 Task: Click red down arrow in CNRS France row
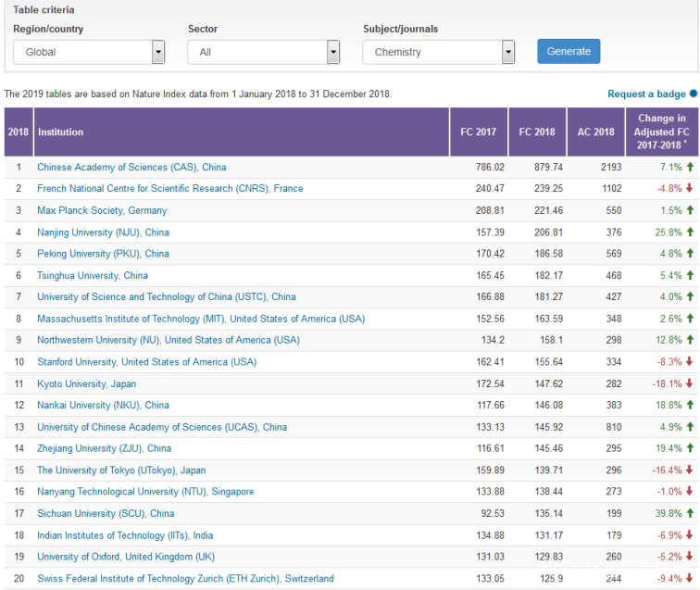click(x=690, y=189)
